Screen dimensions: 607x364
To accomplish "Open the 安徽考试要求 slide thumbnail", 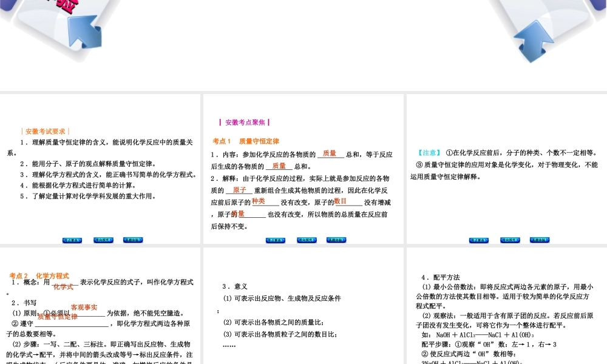I will (x=100, y=169).
